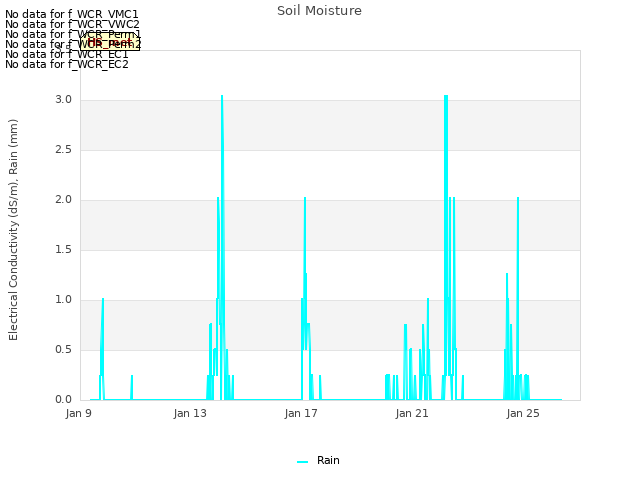Click the Jan 17 axis label
This screenshot has width=640, height=480.
(301, 413)
